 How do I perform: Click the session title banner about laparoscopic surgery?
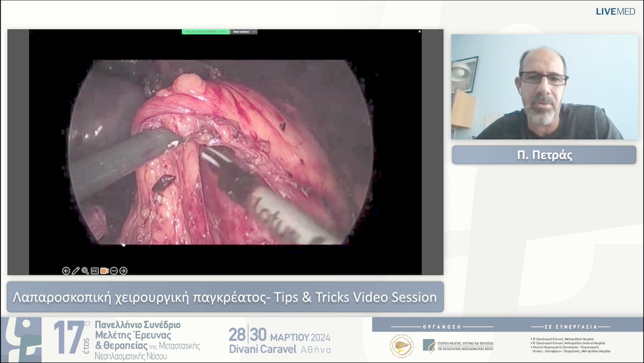pos(225,297)
